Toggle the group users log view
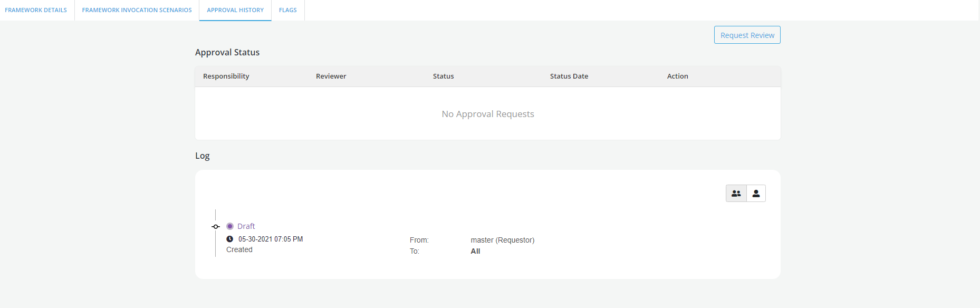 (x=736, y=194)
